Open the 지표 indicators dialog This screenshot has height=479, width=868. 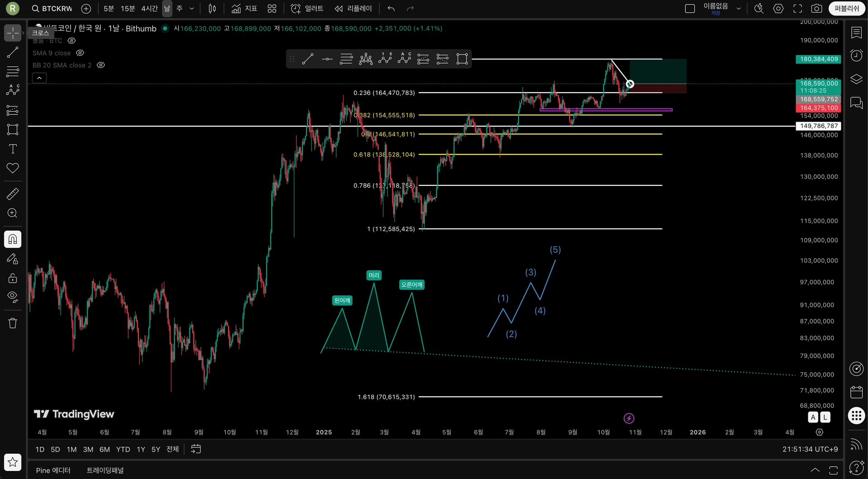click(x=244, y=9)
